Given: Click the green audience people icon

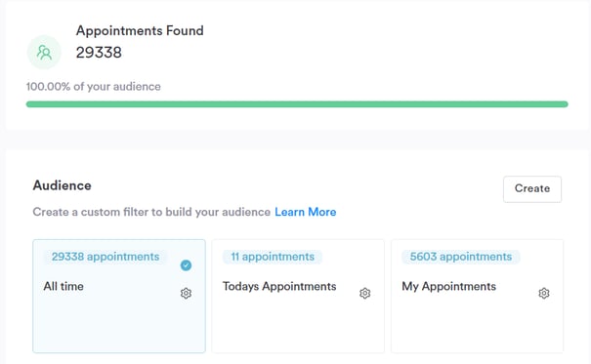Looking at the screenshot, I should 44,53.
